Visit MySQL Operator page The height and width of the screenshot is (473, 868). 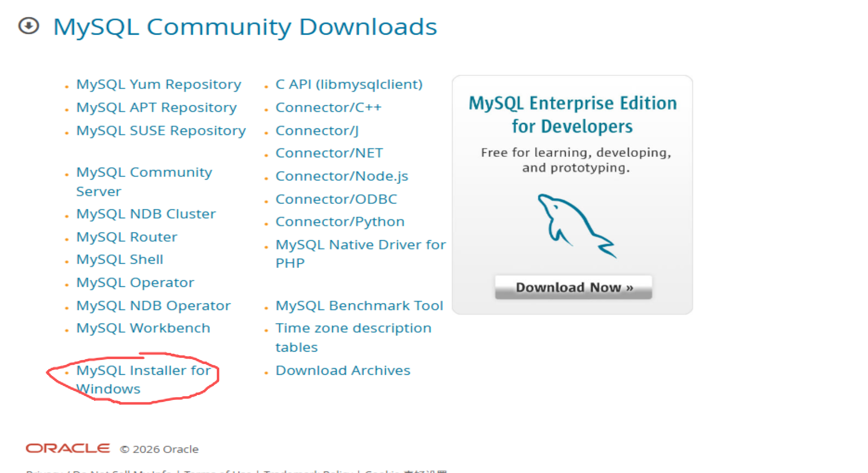pyautogui.click(x=135, y=283)
